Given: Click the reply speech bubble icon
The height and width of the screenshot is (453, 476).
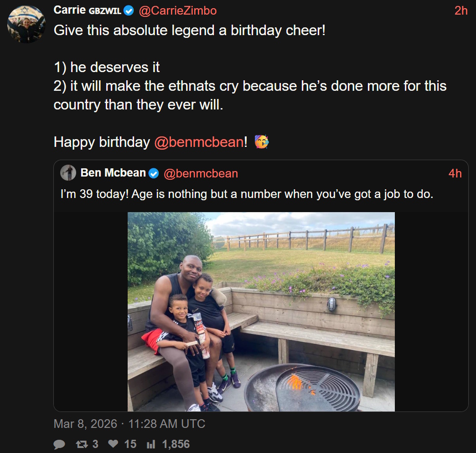Looking at the screenshot, I should pyautogui.click(x=59, y=444).
